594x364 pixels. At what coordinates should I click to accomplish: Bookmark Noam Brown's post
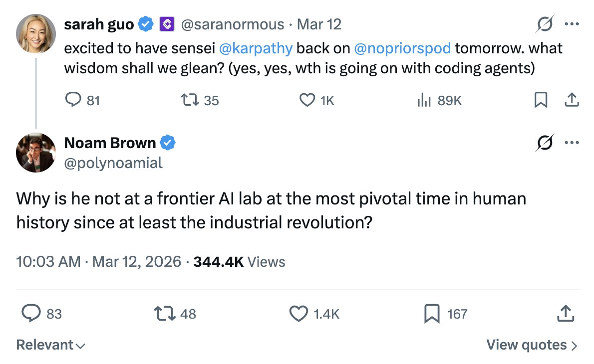(431, 314)
